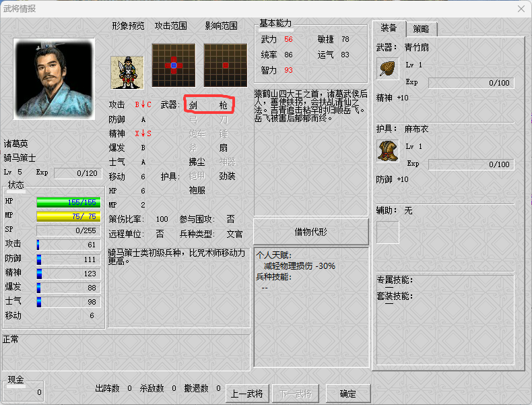Click the 枪 weapon type

(224, 105)
